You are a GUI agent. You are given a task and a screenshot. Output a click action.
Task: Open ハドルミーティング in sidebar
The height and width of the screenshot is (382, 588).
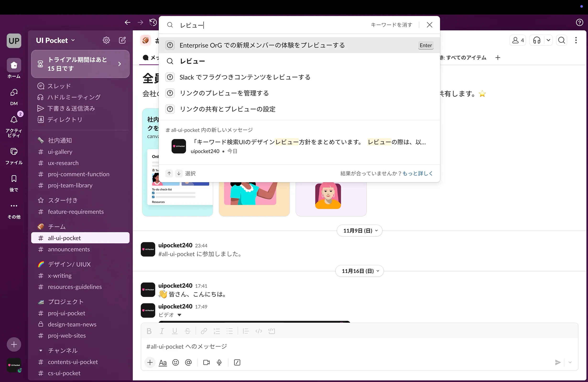click(80, 97)
